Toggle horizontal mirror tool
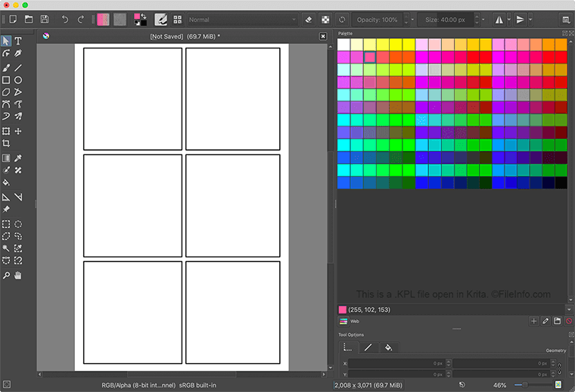Screen dimensions: 575x392 point(499,20)
